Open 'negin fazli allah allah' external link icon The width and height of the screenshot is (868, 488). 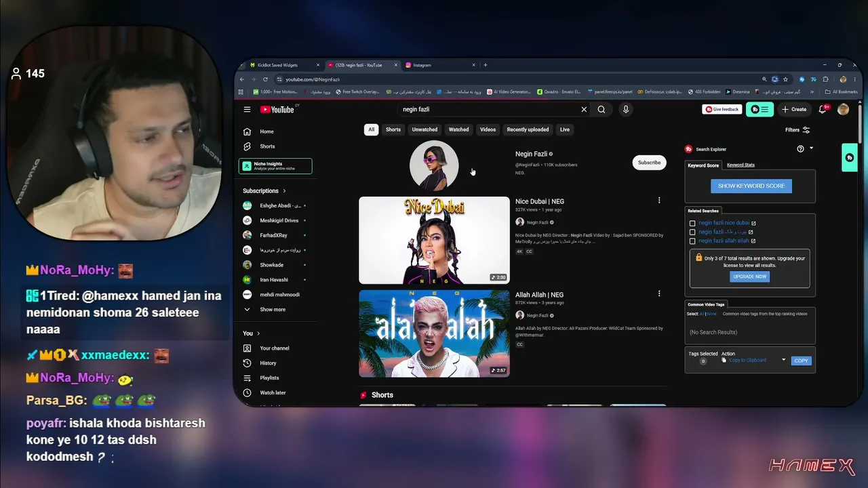(x=753, y=241)
